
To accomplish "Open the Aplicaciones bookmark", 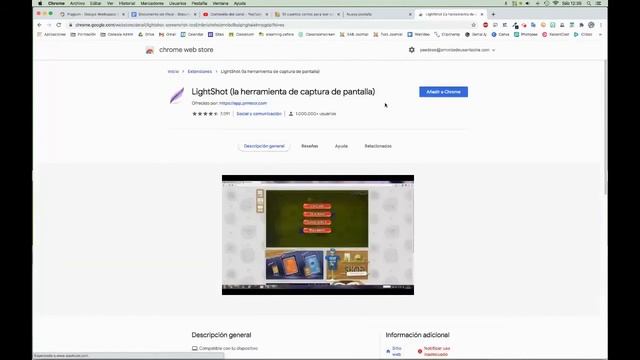I will (x=51, y=35).
